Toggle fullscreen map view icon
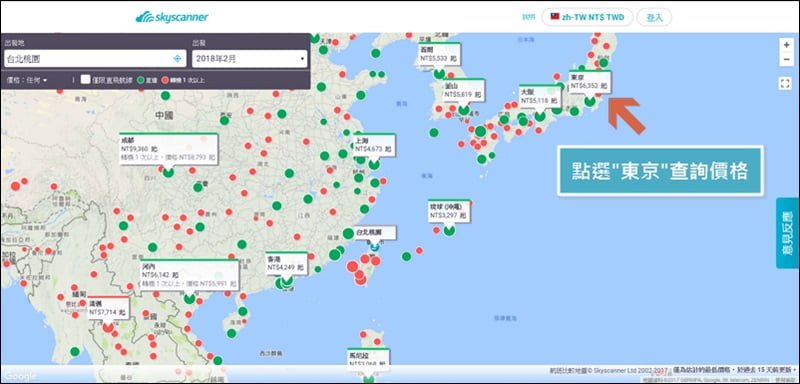 click(785, 83)
